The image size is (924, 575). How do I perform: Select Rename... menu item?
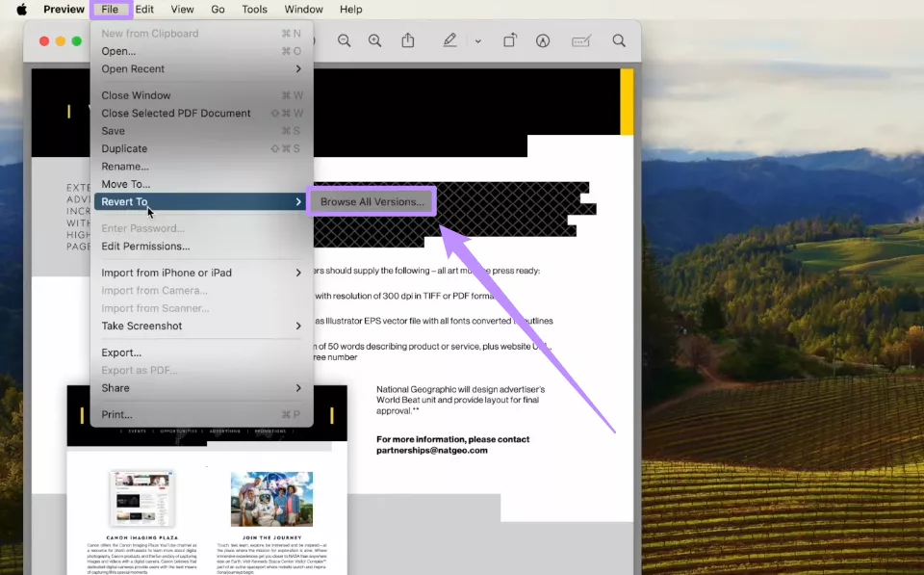[201, 167]
